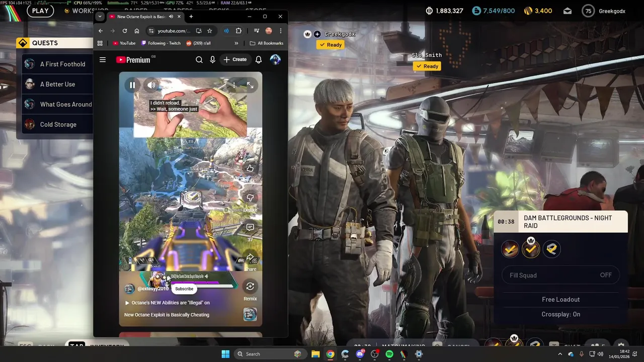Dislike the Short with the thumbs-down icon

click(x=250, y=198)
